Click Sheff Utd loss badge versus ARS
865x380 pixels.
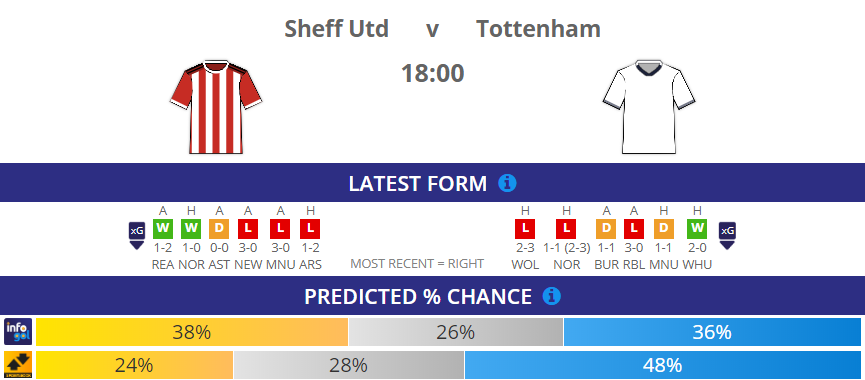310,229
